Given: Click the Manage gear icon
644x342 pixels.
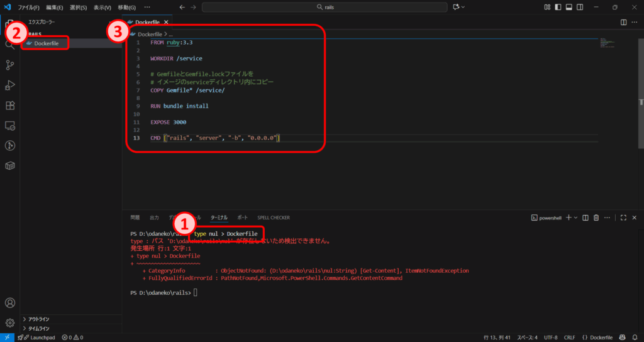Looking at the screenshot, I should [9, 323].
